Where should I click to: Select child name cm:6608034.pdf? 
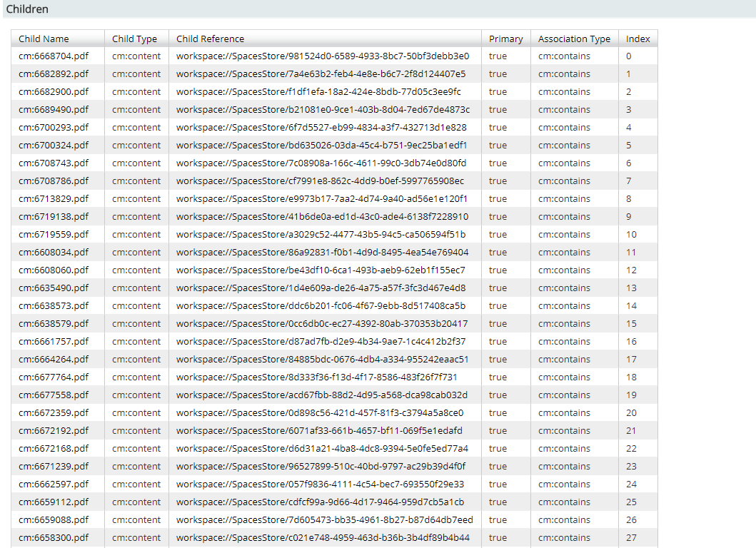(54, 252)
